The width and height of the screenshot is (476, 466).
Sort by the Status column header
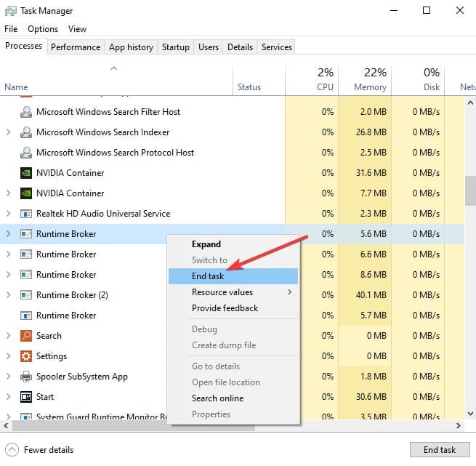click(259, 81)
